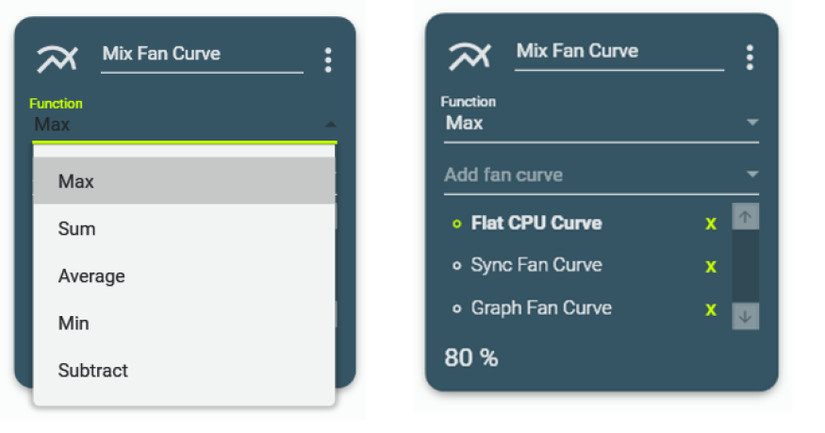Remove Graph Fan Curve with its X
The height and width of the screenshot is (433, 825).
[711, 309]
